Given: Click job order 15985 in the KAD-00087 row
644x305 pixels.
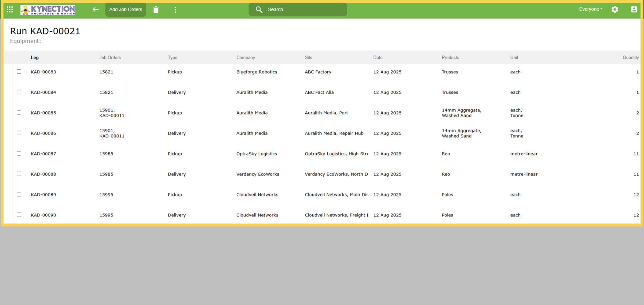Looking at the screenshot, I should point(106,154).
